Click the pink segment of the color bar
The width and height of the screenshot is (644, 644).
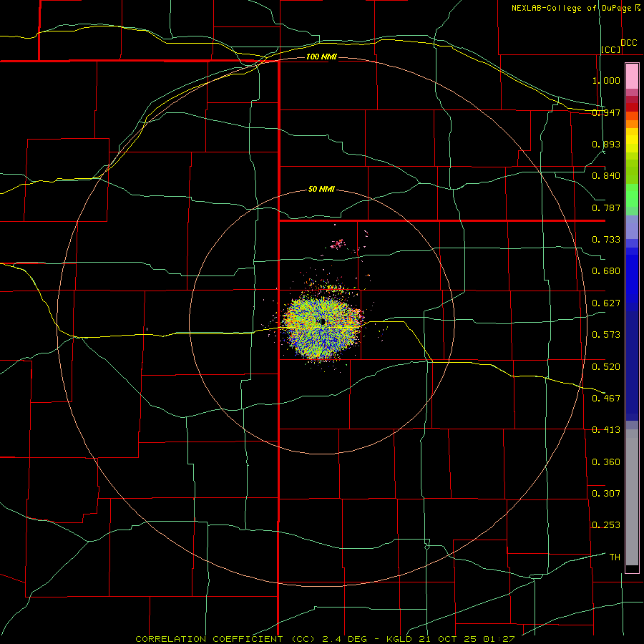(632, 77)
